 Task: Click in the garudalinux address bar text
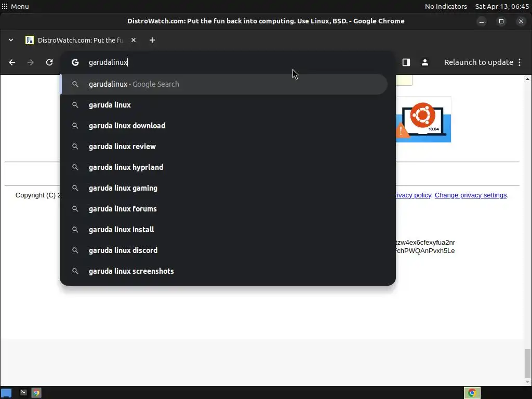tap(108, 62)
